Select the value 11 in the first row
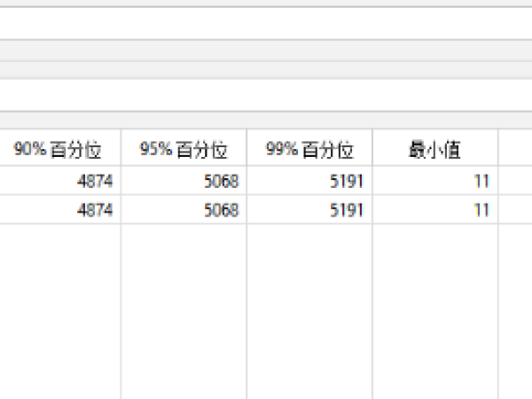Screen dimensions: 532x399 tap(481, 181)
